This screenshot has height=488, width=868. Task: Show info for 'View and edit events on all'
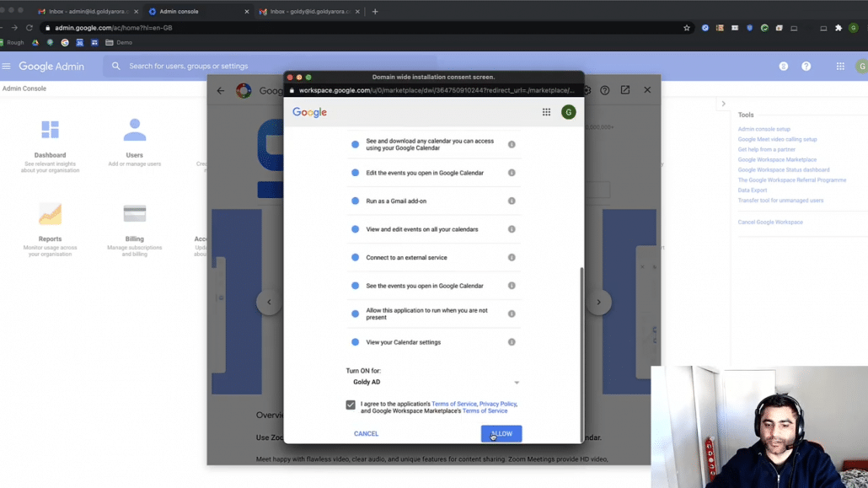click(512, 229)
